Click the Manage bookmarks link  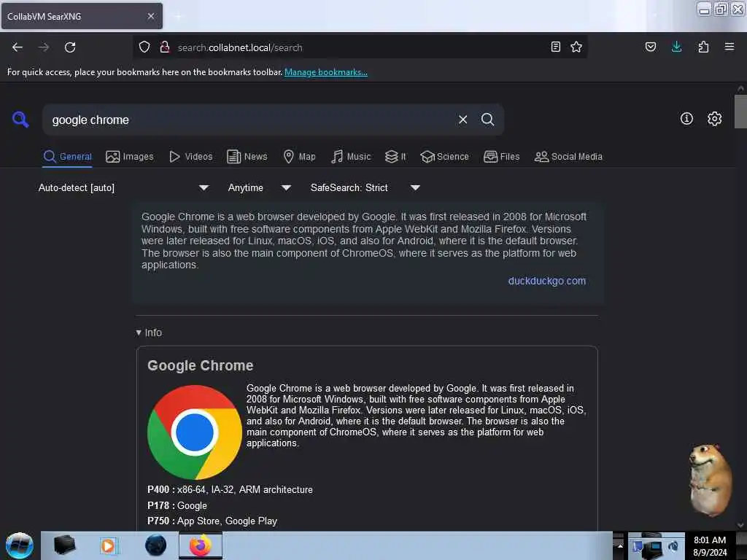point(326,72)
